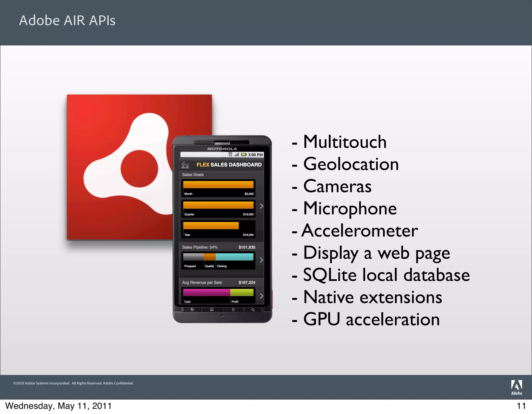Click the 'Adobe AIR APIs' slide title
The height and width of the screenshot is (414, 532).
click(67, 21)
